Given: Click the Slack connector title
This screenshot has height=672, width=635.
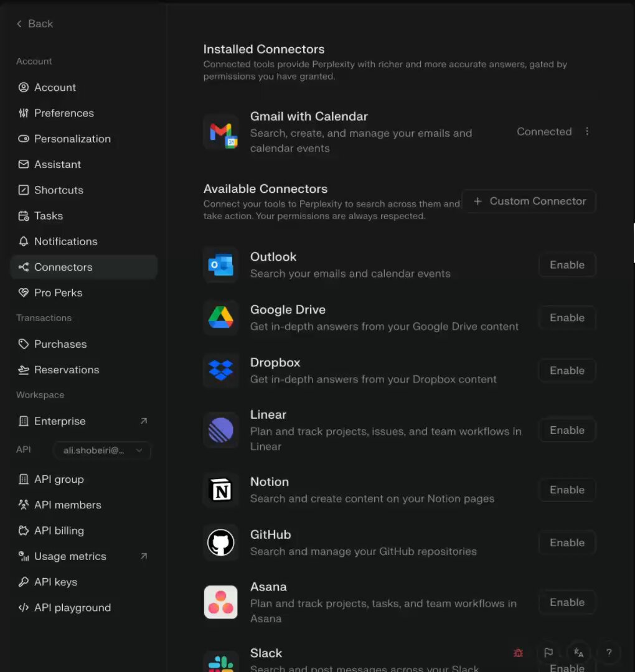Looking at the screenshot, I should 266,653.
